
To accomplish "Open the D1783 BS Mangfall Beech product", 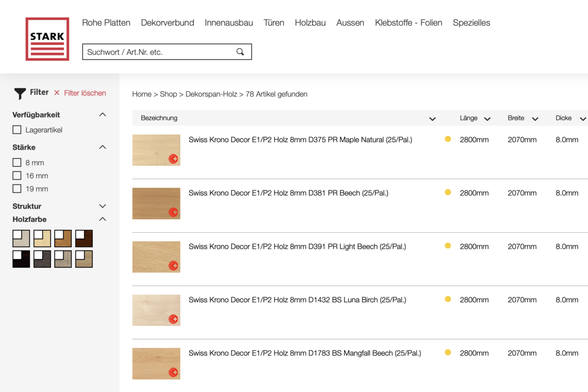I will pos(305,353).
